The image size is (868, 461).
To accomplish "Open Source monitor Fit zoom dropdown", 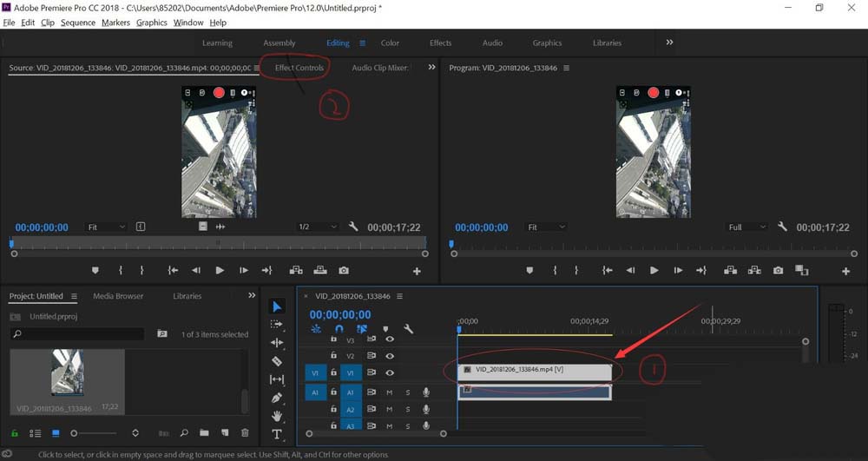I will [x=105, y=227].
